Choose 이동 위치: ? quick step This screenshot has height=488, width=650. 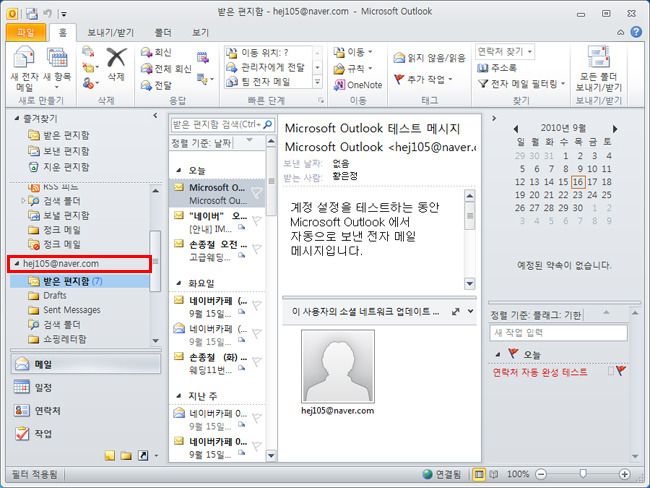(268, 53)
